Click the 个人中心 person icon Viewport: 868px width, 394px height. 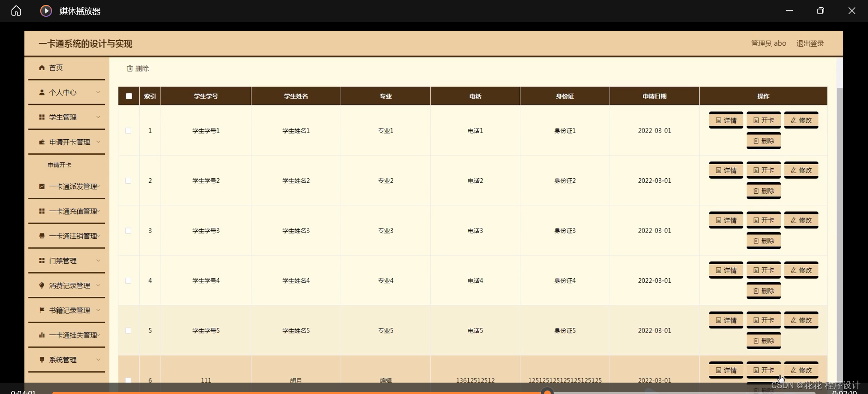pyautogui.click(x=42, y=92)
